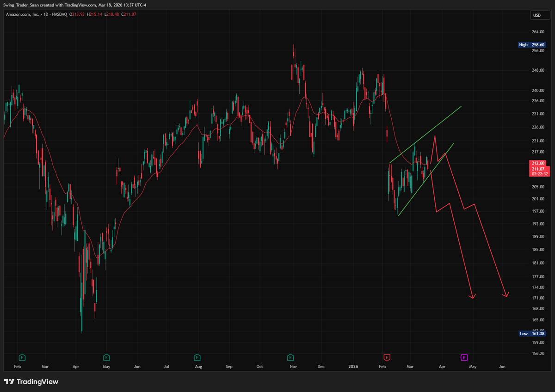The width and height of the screenshot is (555, 392).
Task: Click the 256.00 price axis label
Action: point(538,51)
